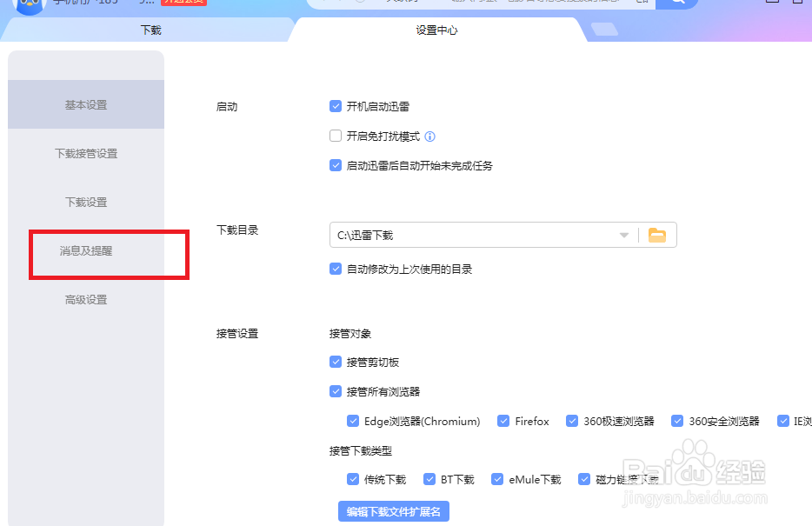
Task: Open 基本设置 in sidebar
Action: [86, 104]
